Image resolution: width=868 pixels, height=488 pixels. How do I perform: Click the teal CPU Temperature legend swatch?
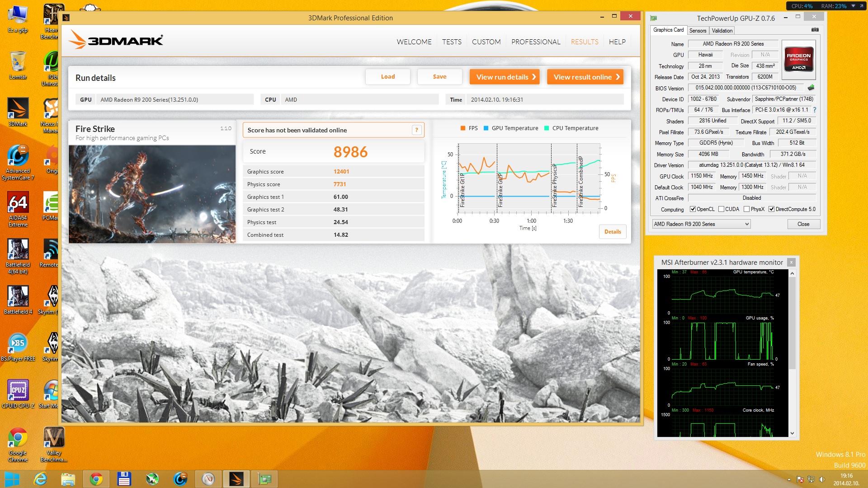(547, 128)
